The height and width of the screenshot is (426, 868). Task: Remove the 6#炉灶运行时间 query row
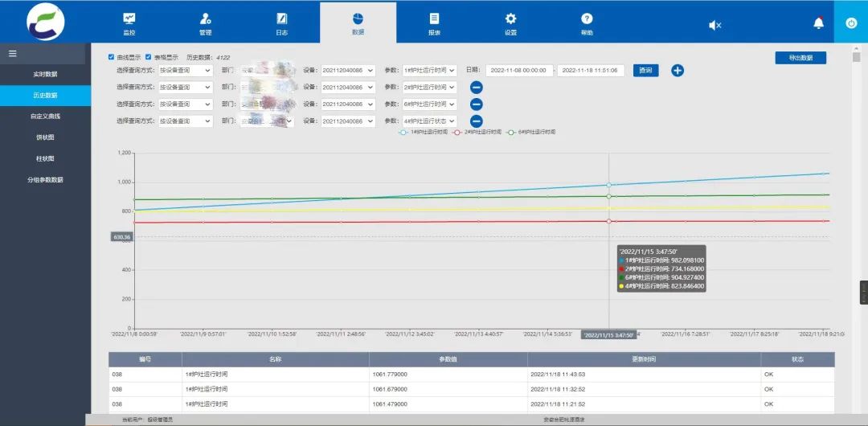pyautogui.click(x=476, y=104)
